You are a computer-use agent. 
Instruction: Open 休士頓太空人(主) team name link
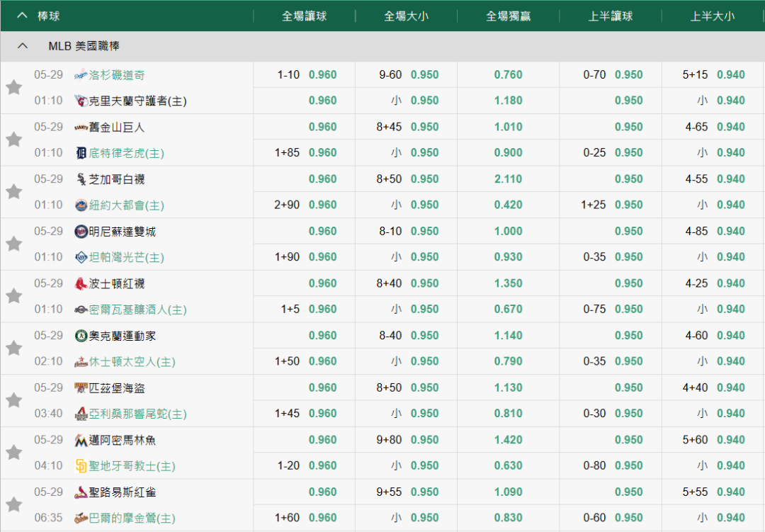(x=132, y=362)
